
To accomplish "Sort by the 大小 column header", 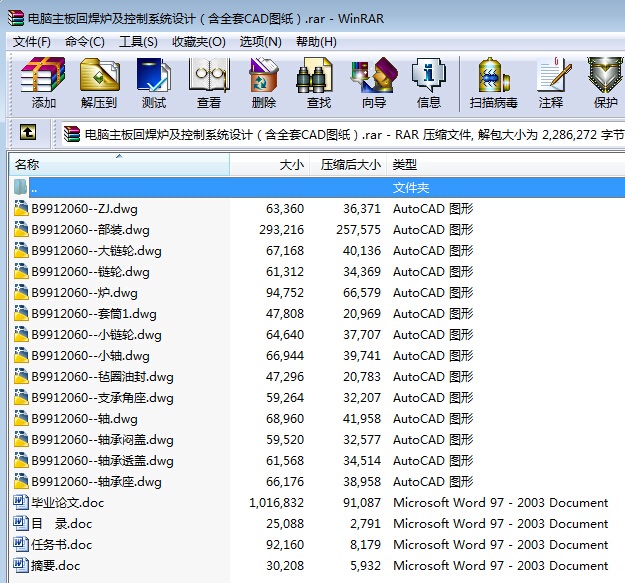I will [270, 164].
